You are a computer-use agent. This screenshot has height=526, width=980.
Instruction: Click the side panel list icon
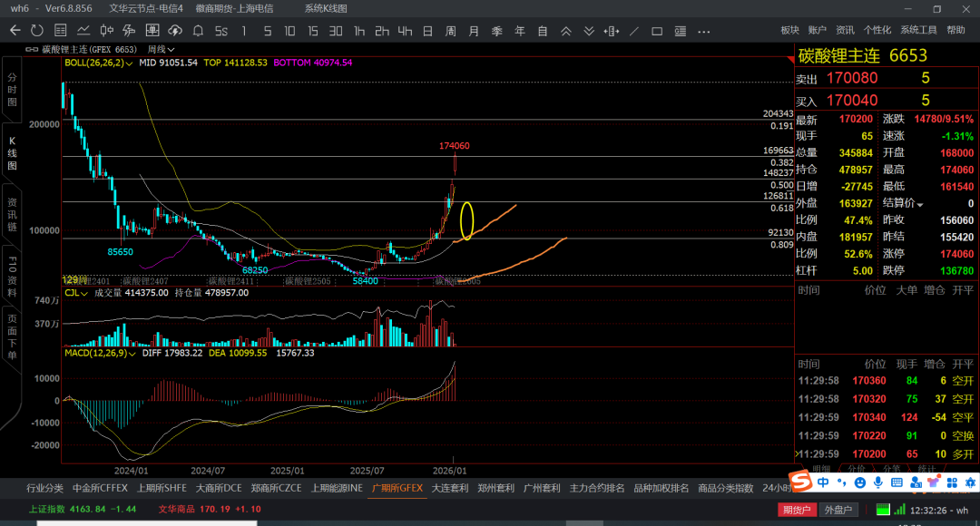(680, 31)
